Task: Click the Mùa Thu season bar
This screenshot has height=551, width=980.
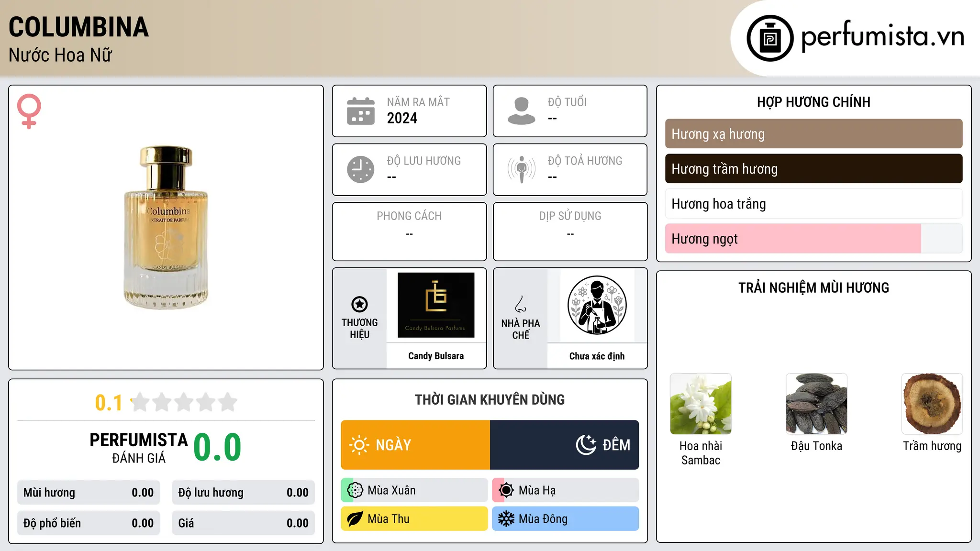Action: point(414,519)
